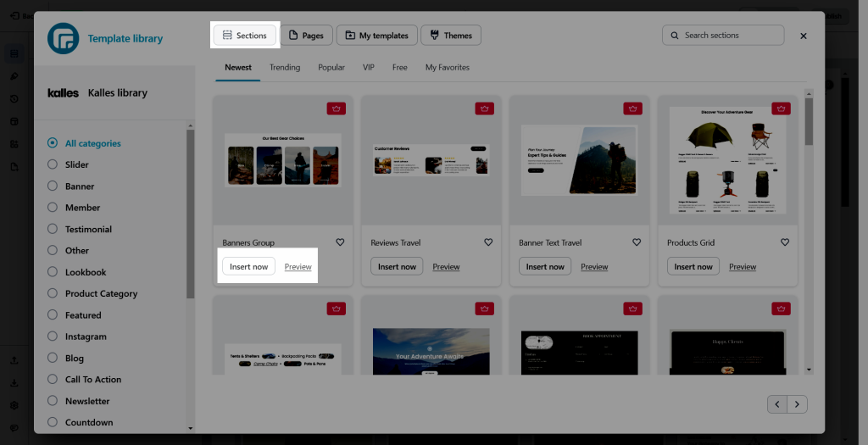Open My templates tab
The width and height of the screenshot is (868, 445).
pyautogui.click(x=376, y=35)
